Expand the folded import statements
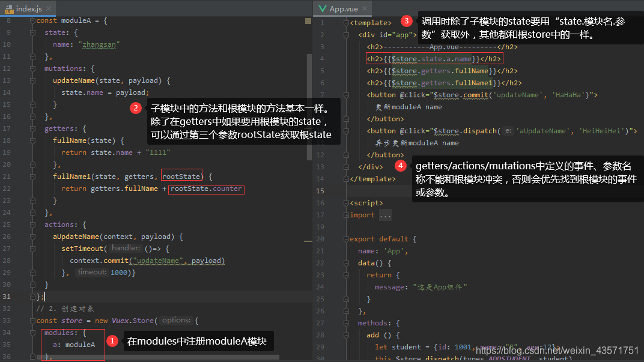644x362 pixels. [346, 215]
